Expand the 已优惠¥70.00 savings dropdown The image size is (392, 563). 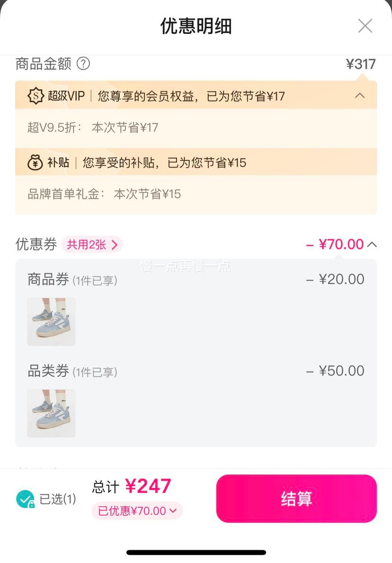(x=137, y=510)
